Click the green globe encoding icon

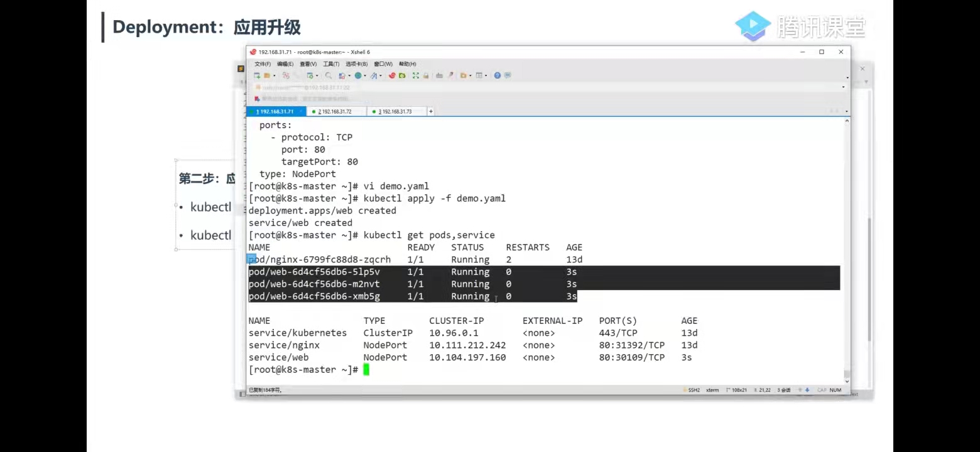coord(357,75)
